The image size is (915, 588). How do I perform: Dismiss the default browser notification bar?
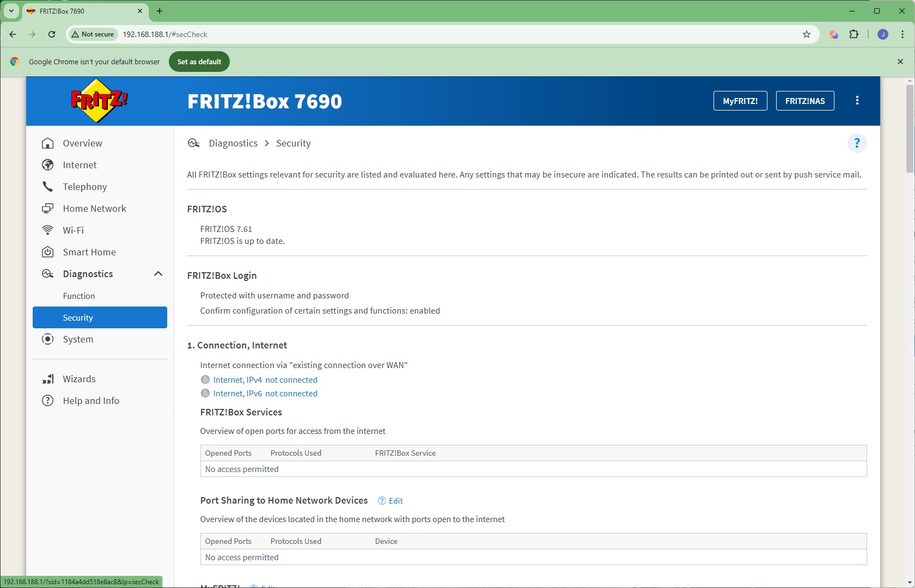pyautogui.click(x=900, y=62)
